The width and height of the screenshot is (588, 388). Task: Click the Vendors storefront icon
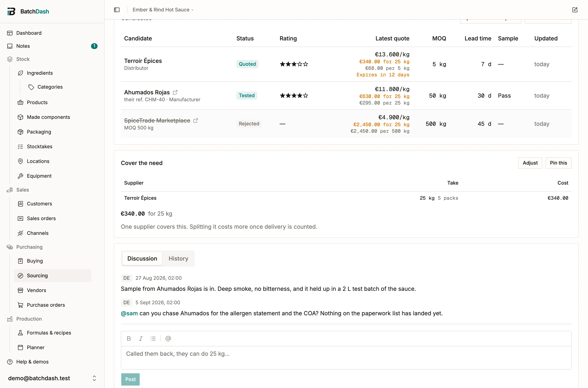point(21,290)
